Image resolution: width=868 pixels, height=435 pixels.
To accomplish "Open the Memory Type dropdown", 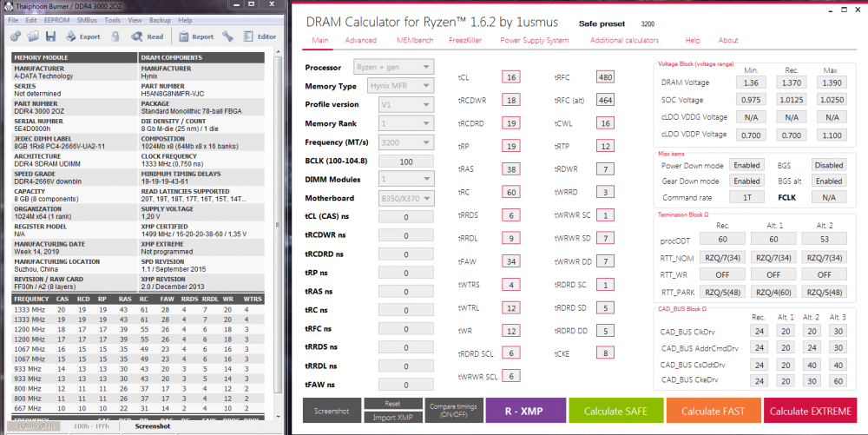I will tap(393, 86).
